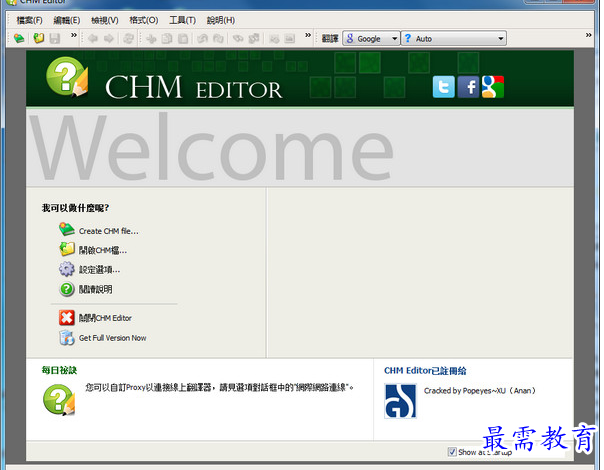Click the icon beside Get Full Version Now

67,338
